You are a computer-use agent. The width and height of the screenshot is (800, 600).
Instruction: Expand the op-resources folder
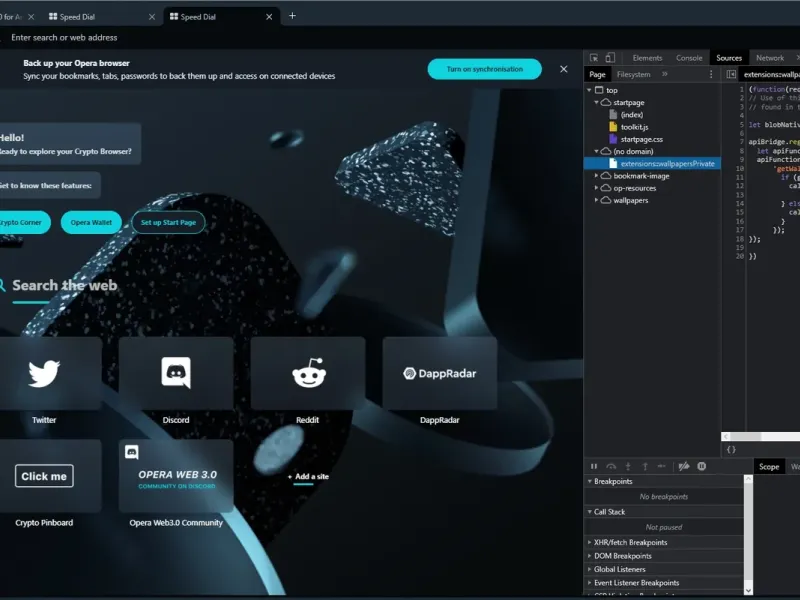click(x=596, y=188)
